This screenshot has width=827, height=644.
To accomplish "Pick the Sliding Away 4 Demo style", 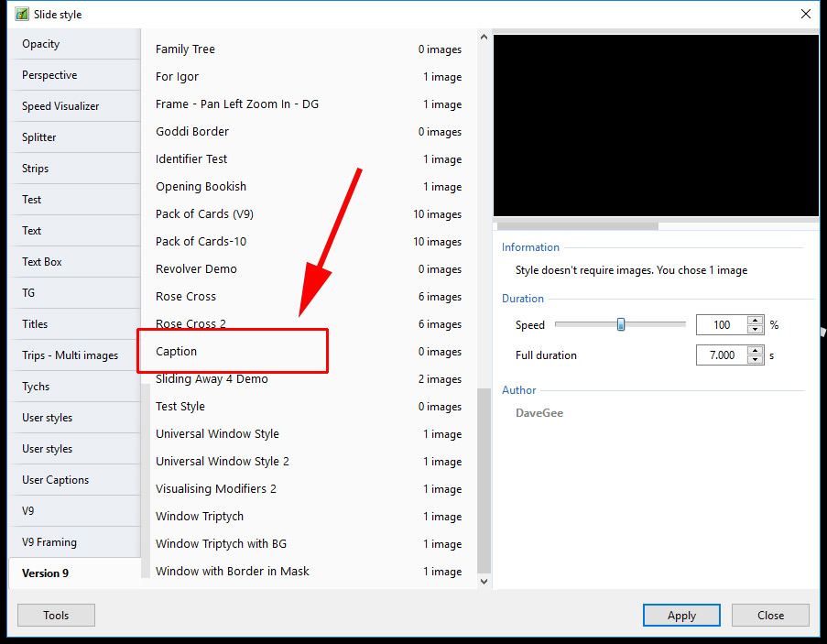I will [309, 378].
